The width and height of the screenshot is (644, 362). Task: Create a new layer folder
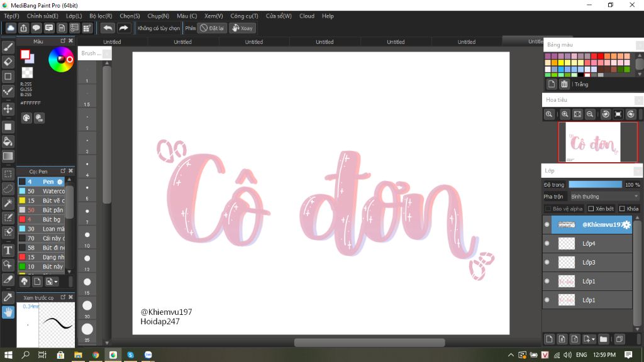pyautogui.click(x=603, y=339)
